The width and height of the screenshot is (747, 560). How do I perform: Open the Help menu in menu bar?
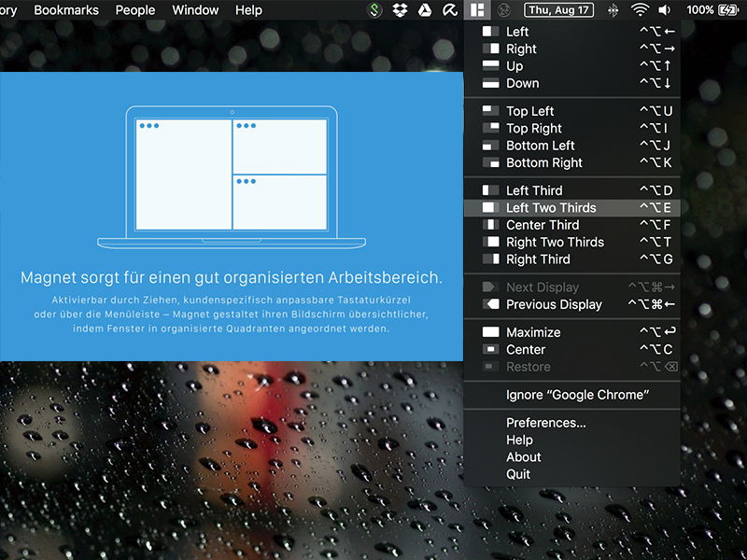(x=248, y=10)
